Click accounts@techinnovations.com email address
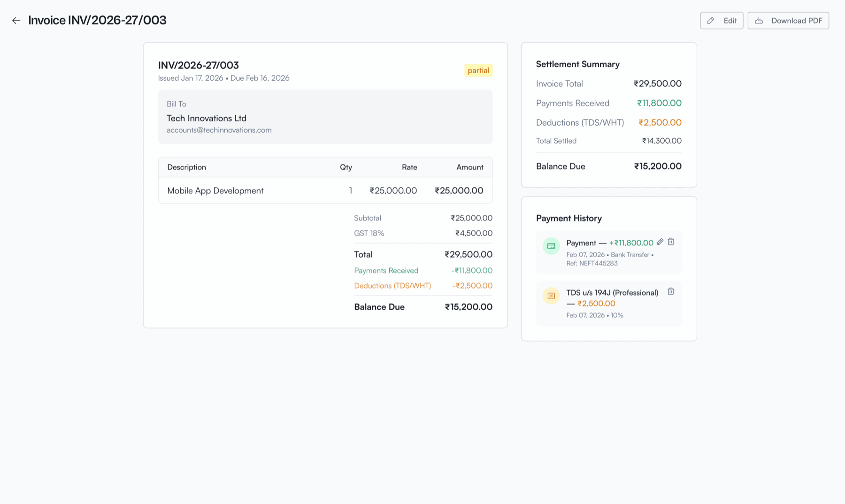The image size is (845, 504). (x=219, y=130)
